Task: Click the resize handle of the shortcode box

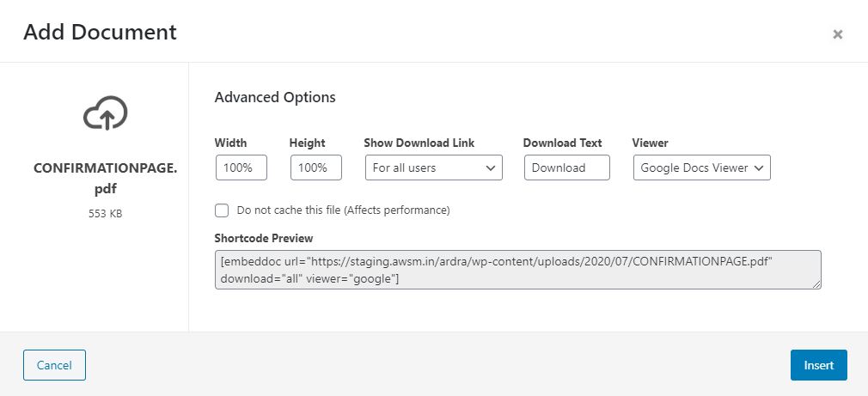Action: click(x=816, y=284)
